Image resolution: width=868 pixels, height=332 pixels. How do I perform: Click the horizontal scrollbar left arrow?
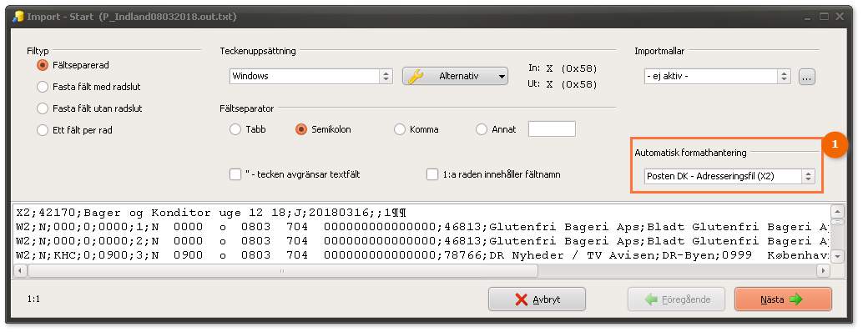tap(20, 270)
